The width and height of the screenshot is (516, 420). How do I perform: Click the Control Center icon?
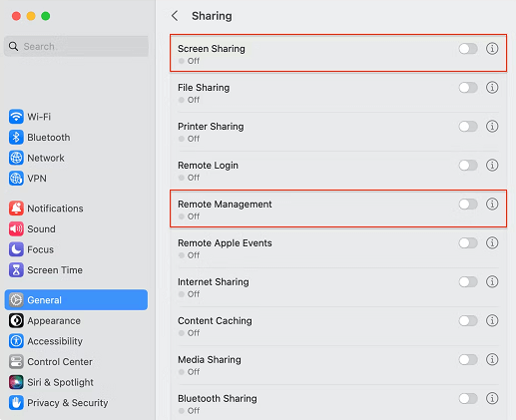pyautogui.click(x=16, y=362)
